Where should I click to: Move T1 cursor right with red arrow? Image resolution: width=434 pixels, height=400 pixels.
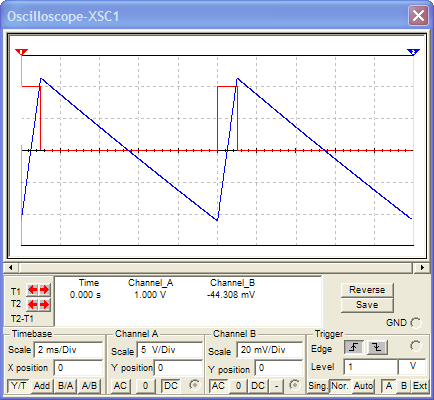(x=45, y=290)
